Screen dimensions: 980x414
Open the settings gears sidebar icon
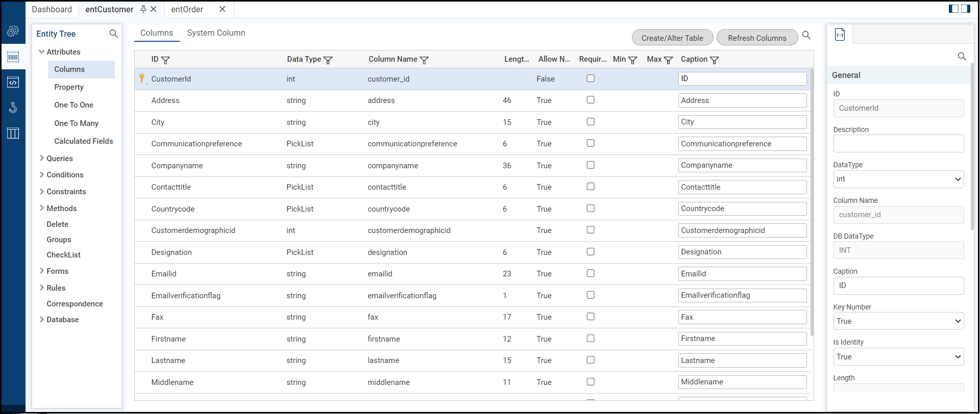pos(13,31)
